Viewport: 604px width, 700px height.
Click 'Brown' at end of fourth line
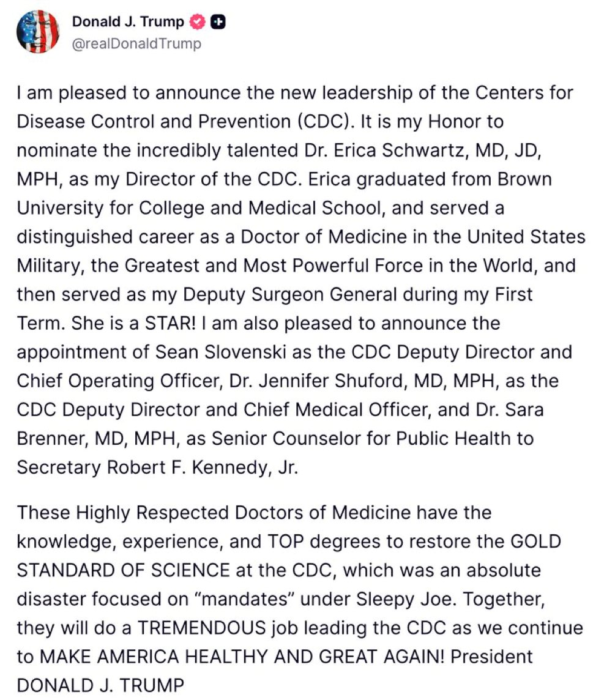525,179
